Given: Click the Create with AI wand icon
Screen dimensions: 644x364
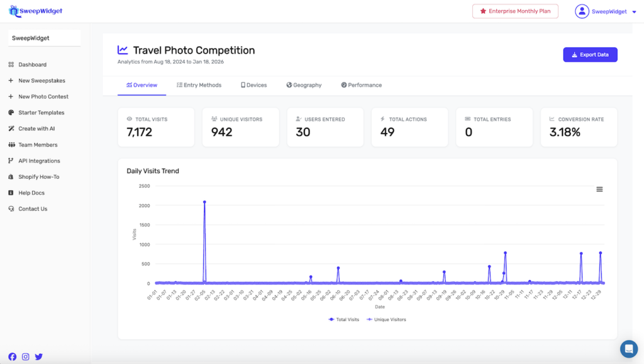Looking at the screenshot, I should coord(11,128).
